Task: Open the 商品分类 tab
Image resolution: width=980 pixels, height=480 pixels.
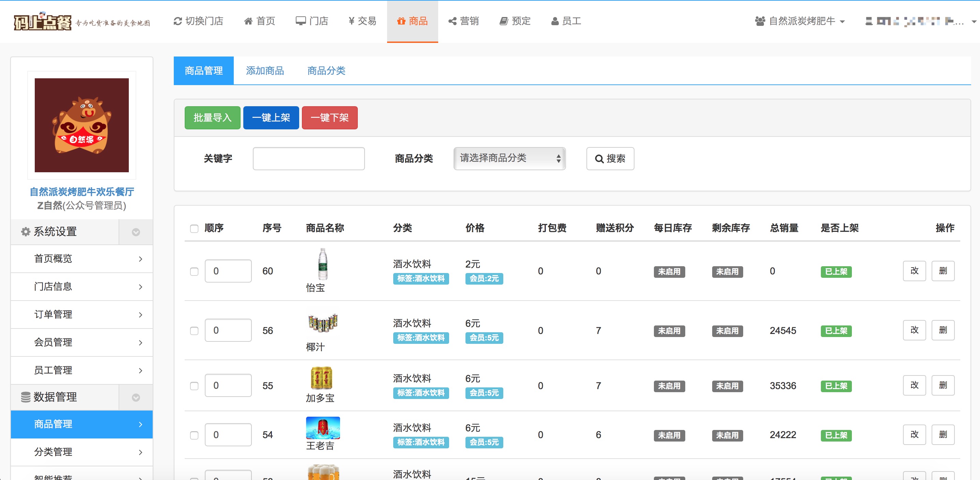Action: [x=326, y=71]
